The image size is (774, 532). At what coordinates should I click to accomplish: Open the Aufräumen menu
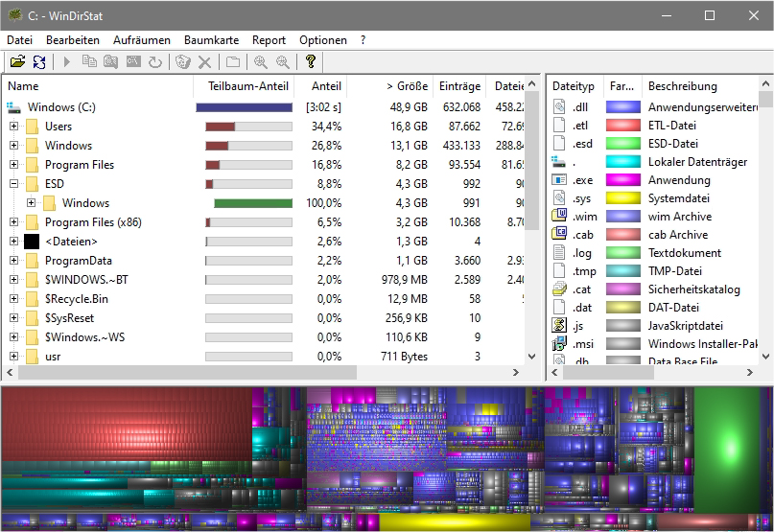142,40
